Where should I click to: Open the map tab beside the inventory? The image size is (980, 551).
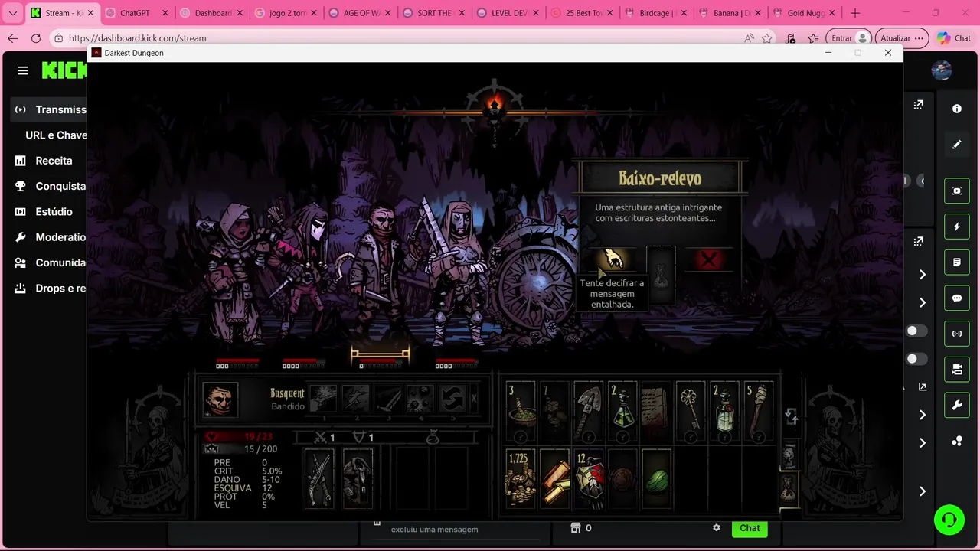tap(789, 455)
